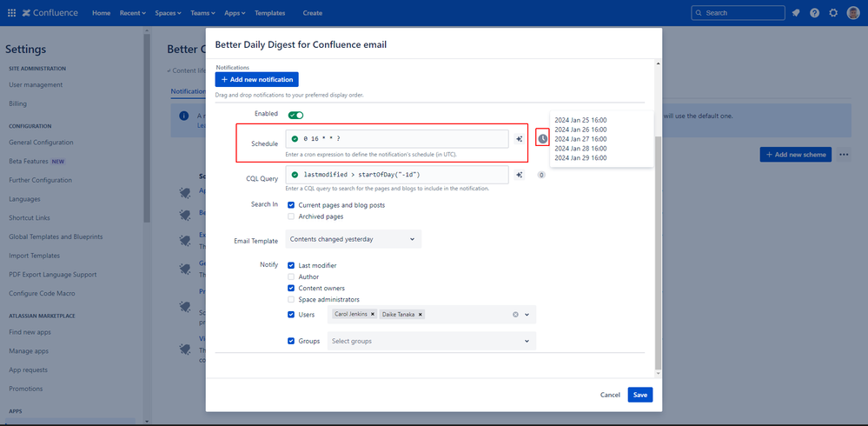
Task: Check the Archived pages checkbox
Action: pyautogui.click(x=292, y=216)
